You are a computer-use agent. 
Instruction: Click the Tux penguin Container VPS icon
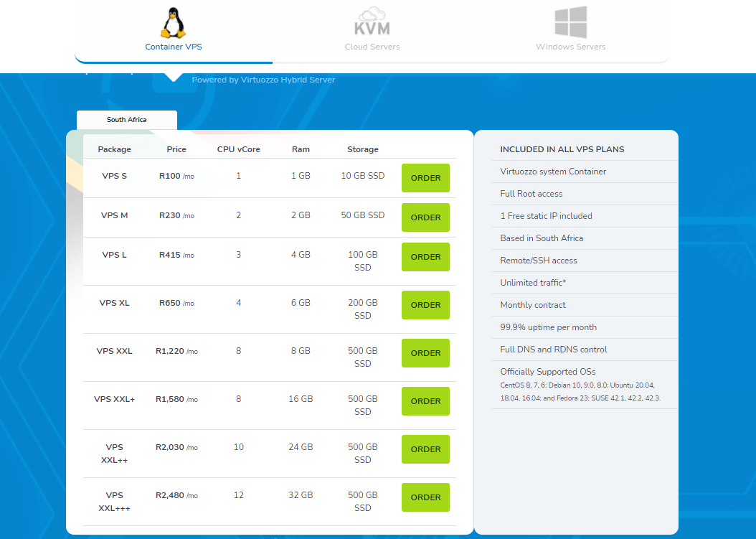click(173, 22)
